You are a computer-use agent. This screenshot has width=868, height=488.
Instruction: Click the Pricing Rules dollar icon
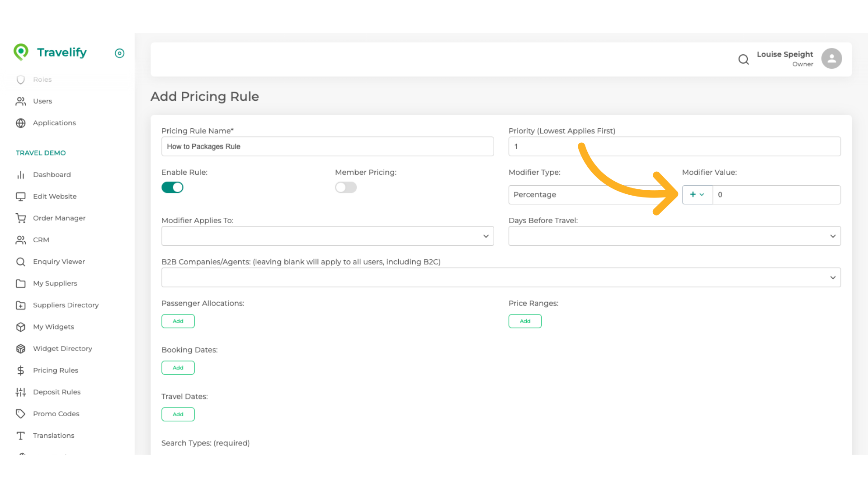coord(21,371)
